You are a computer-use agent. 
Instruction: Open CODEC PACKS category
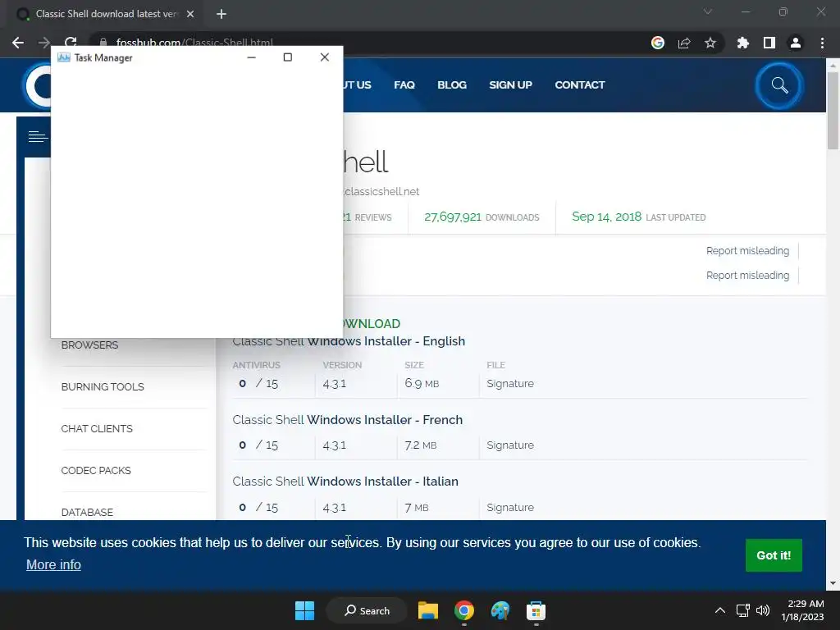(x=96, y=470)
